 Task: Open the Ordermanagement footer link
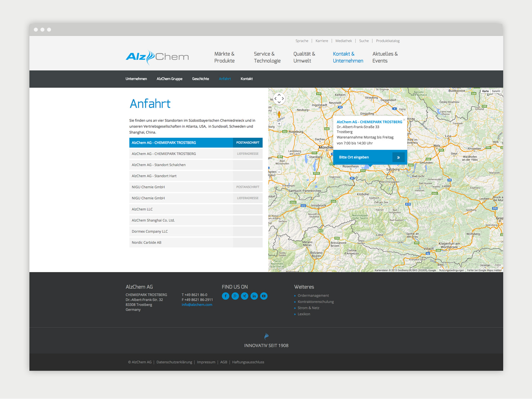[x=313, y=296]
